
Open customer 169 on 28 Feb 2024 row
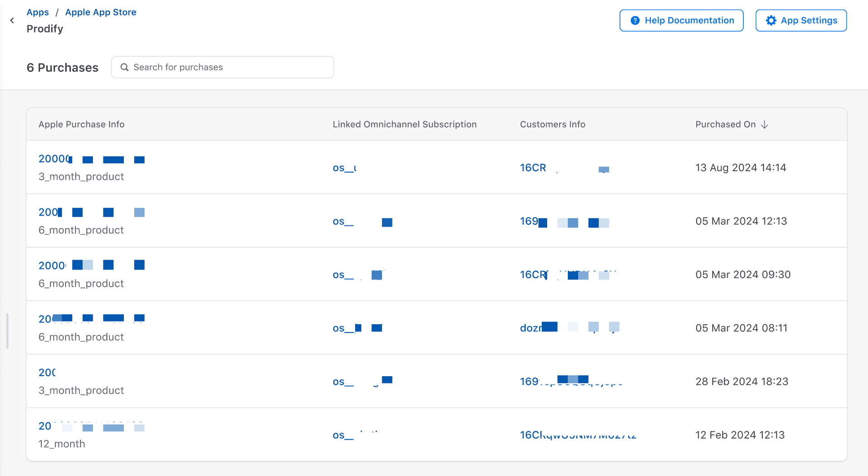[x=529, y=382]
